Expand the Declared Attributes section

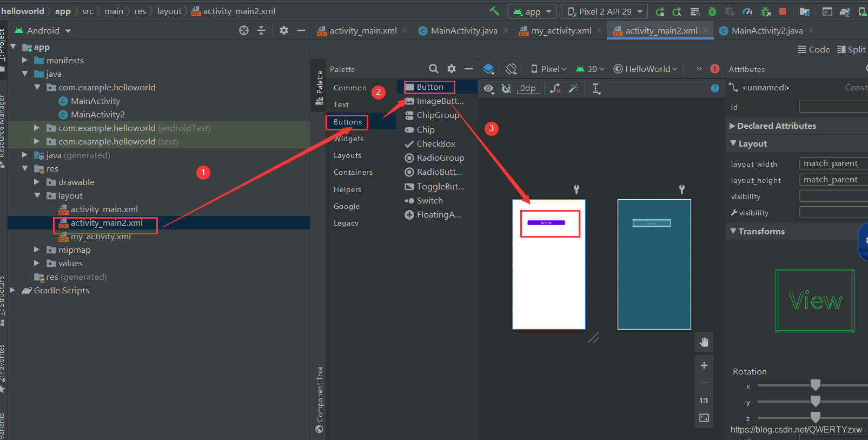point(732,126)
